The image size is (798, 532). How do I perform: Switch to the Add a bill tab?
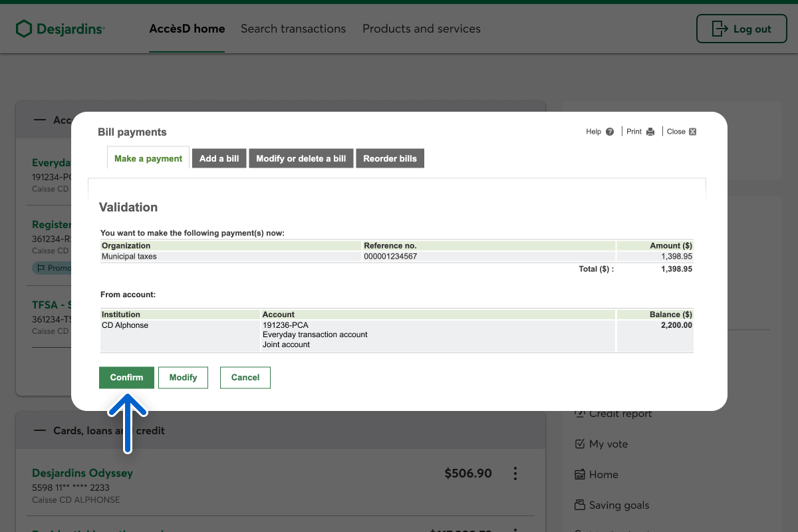219,158
